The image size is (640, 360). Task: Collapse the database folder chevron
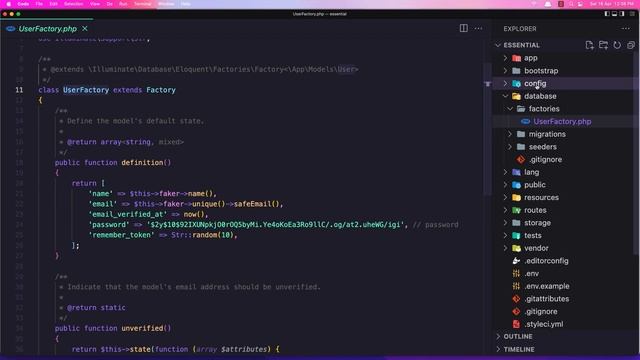coord(505,96)
